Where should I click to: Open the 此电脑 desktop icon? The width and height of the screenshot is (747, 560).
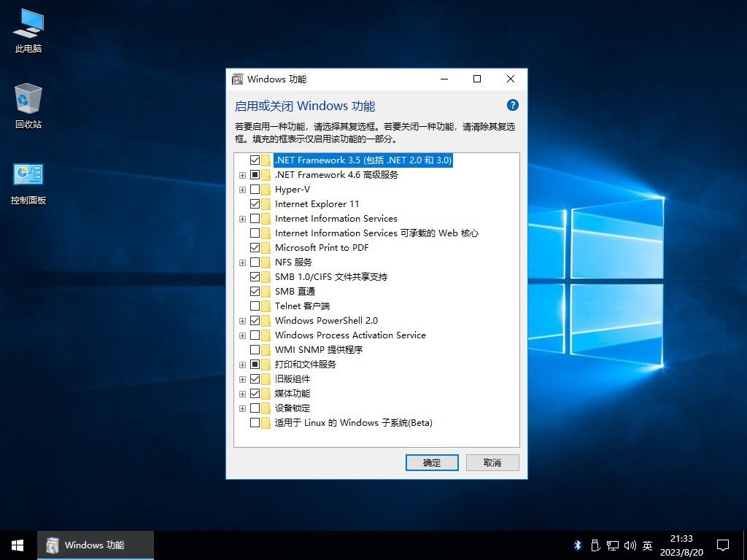click(x=28, y=31)
